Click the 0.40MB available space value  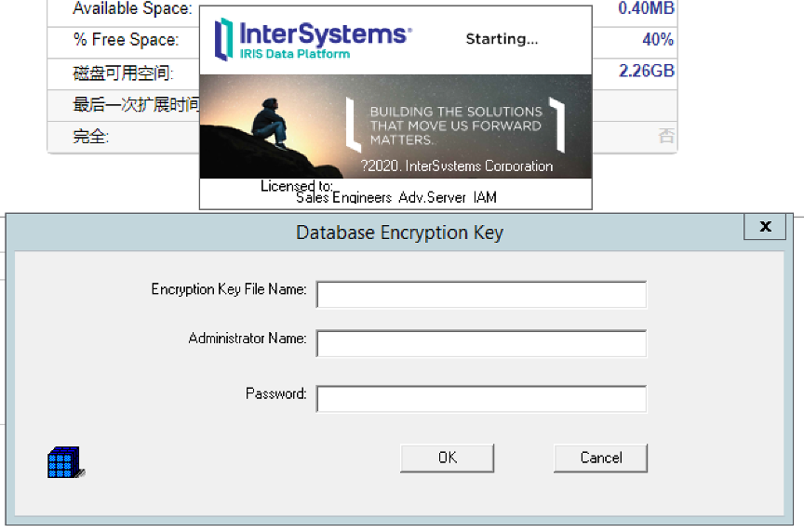pos(647,9)
